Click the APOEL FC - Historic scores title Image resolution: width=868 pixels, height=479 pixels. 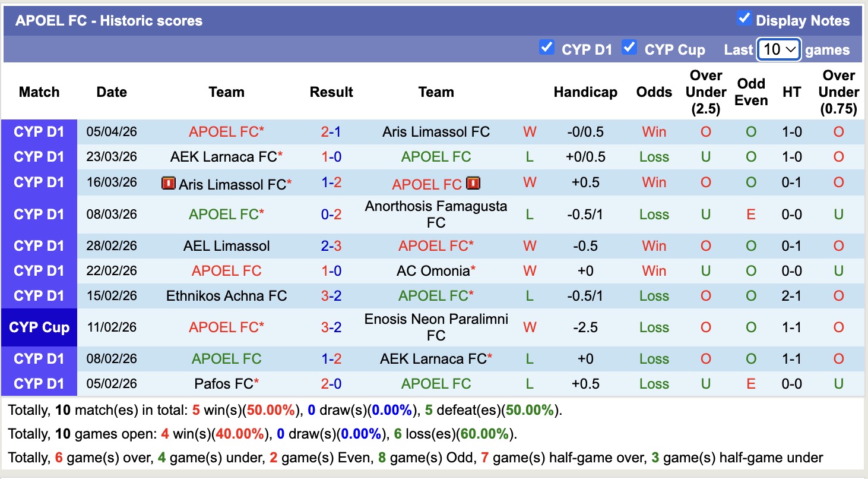pyautogui.click(x=106, y=20)
